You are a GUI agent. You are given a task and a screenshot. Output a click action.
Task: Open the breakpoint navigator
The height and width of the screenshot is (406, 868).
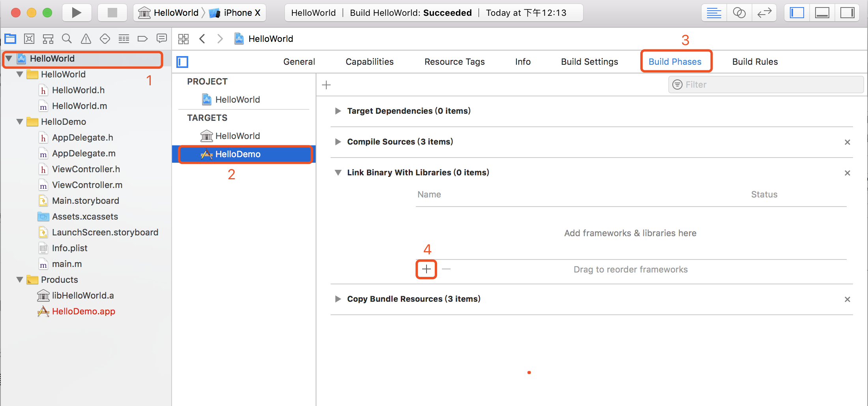point(142,39)
